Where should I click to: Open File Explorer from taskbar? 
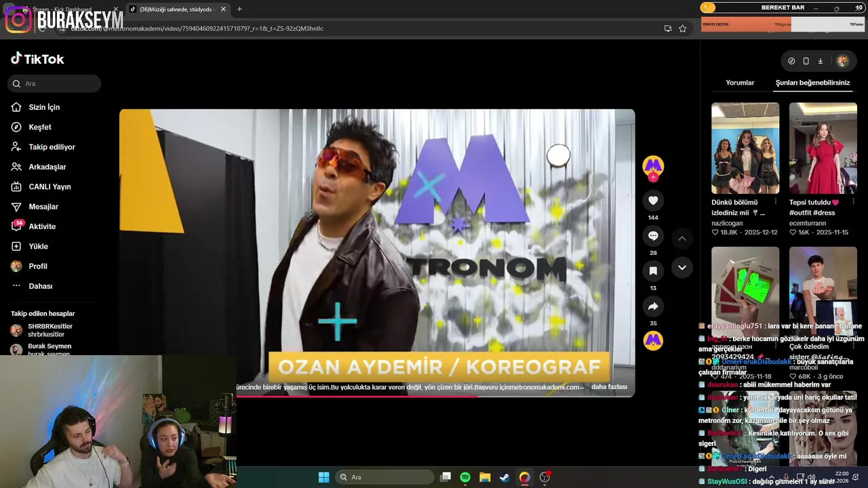(485, 477)
